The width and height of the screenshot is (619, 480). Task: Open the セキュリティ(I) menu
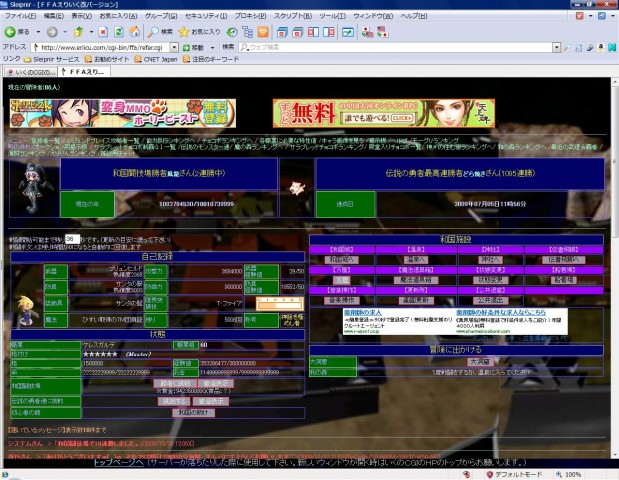point(206,16)
